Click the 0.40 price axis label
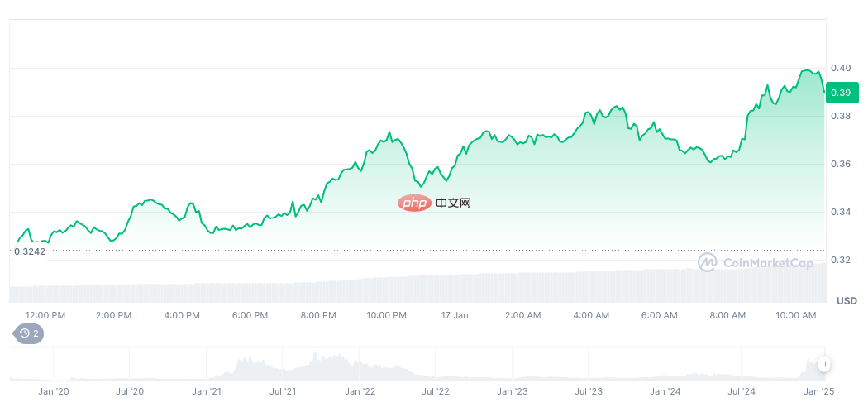Screen dimensions: 868x407 tap(841, 68)
